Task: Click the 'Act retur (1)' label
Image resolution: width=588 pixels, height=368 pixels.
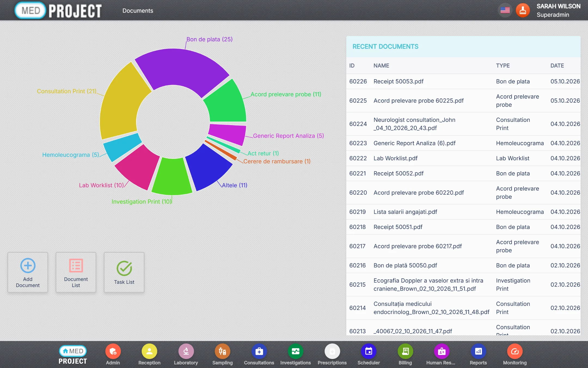Action: click(263, 153)
